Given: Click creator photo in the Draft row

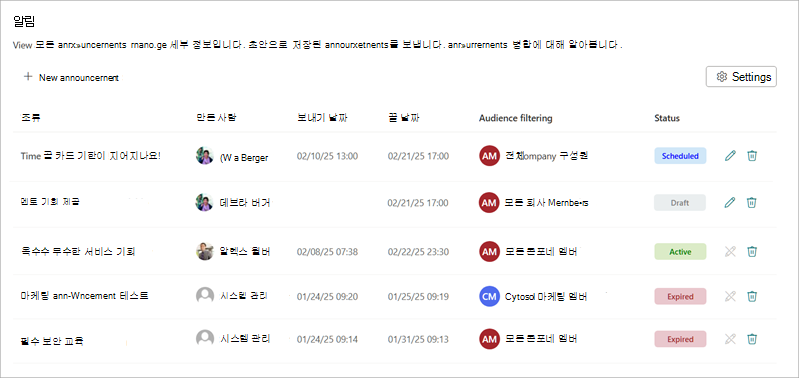Looking at the screenshot, I should coord(205,203).
